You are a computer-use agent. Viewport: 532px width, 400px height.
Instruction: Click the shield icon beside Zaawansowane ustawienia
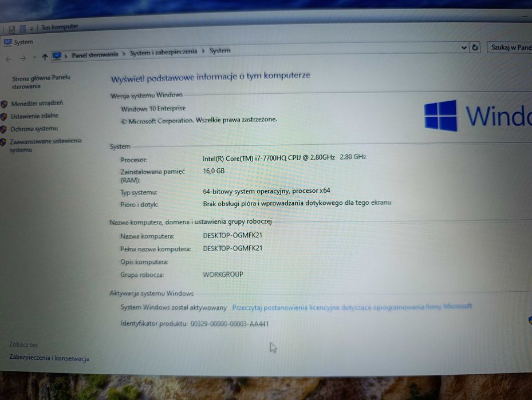coord(3,142)
